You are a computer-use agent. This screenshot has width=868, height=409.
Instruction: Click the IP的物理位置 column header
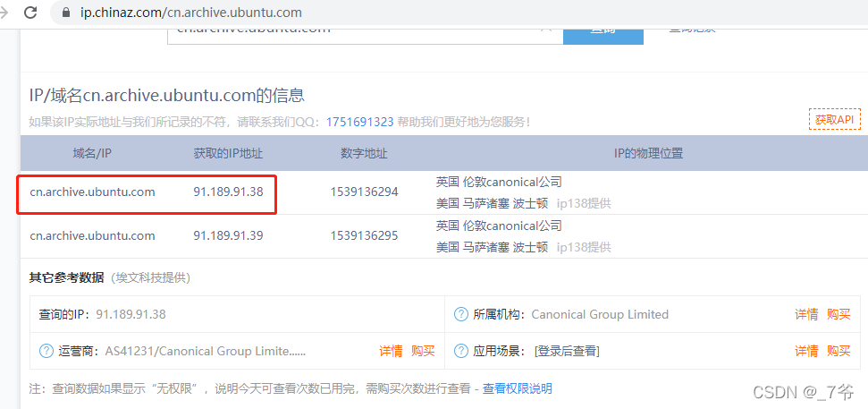click(648, 154)
